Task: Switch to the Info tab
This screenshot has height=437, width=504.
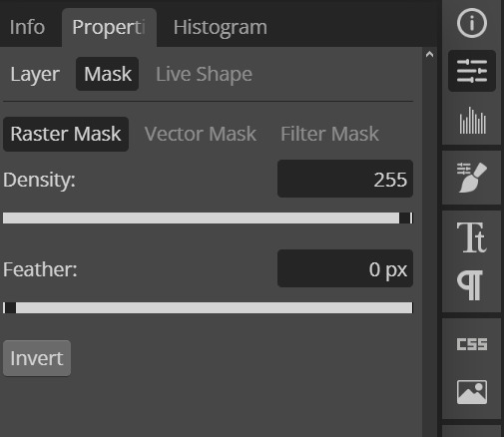Action: click(27, 27)
